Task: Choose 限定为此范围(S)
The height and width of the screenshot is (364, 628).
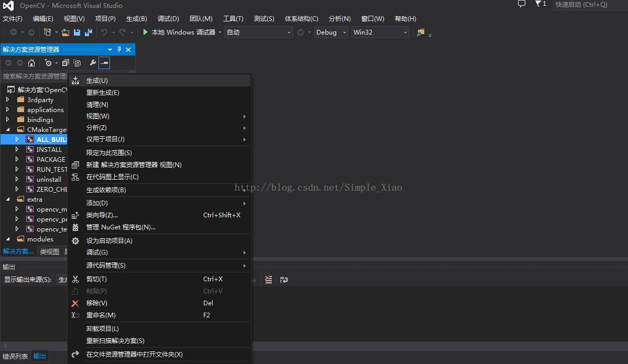Action: [159, 152]
